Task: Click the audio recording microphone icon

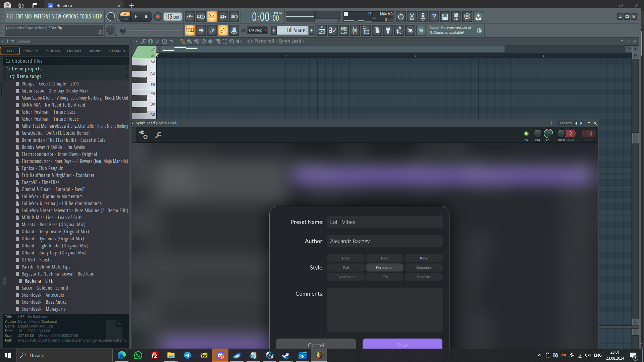Action: [423, 16]
